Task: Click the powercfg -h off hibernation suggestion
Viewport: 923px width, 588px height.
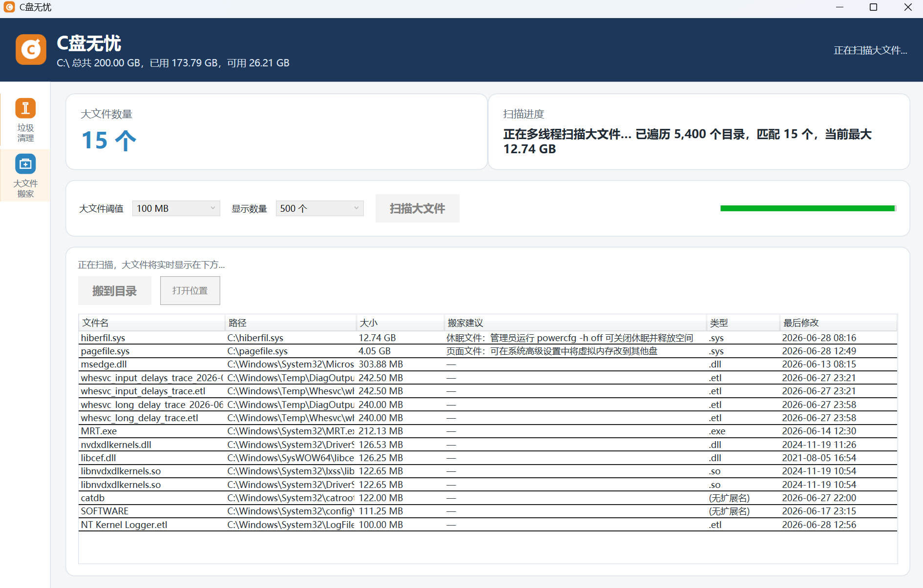Action: tap(569, 338)
